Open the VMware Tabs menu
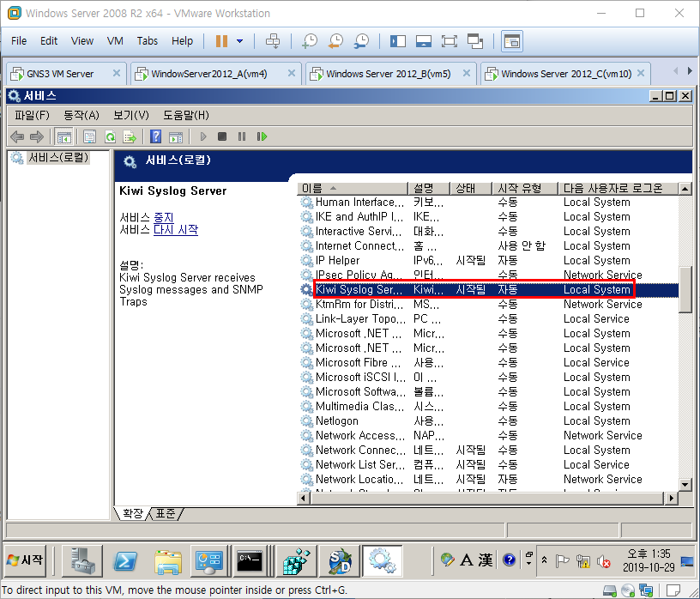The height and width of the screenshot is (599, 700). pyautogui.click(x=148, y=40)
